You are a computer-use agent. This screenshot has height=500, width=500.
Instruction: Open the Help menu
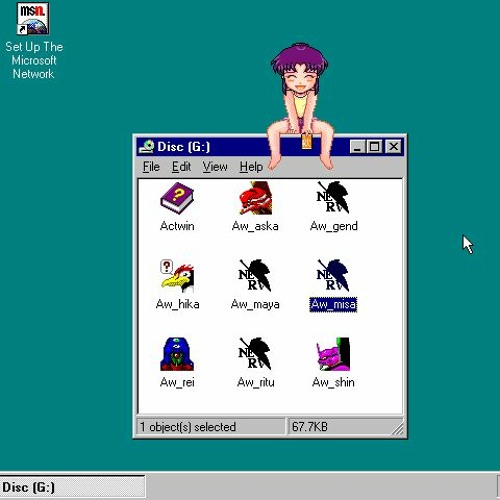251,166
